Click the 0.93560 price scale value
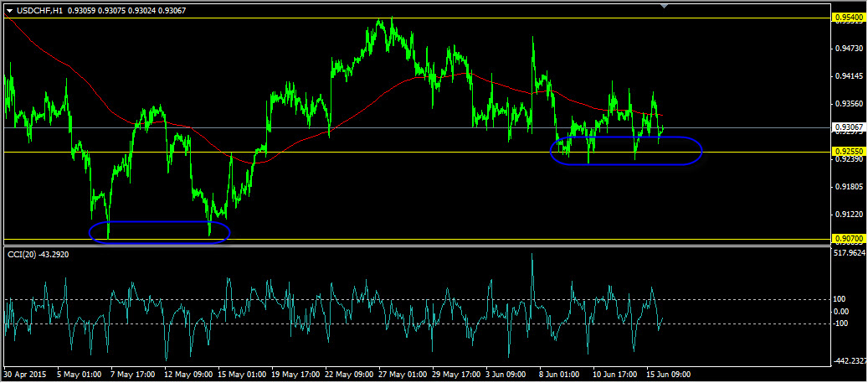Image resolution: width=868 pixels, height=383 pixels. coord(848,104)
